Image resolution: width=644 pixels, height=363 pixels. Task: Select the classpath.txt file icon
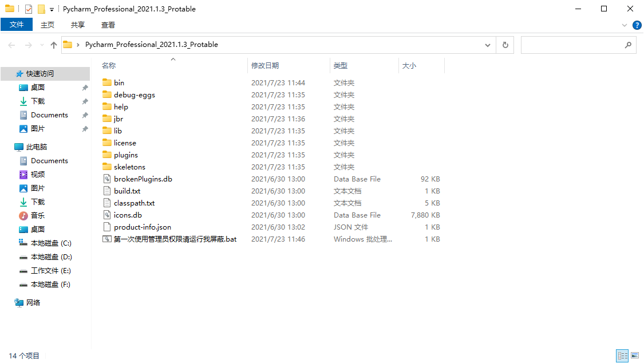point(107,203)
